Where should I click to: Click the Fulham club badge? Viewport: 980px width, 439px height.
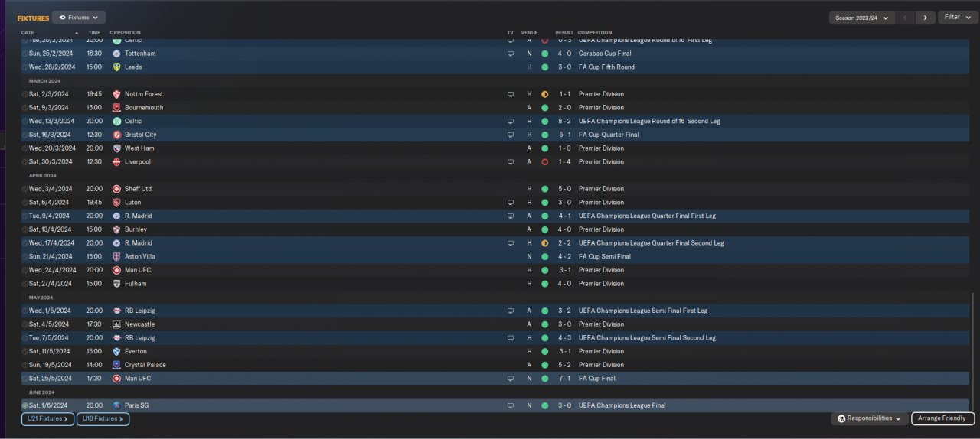(x=116, y=284)
